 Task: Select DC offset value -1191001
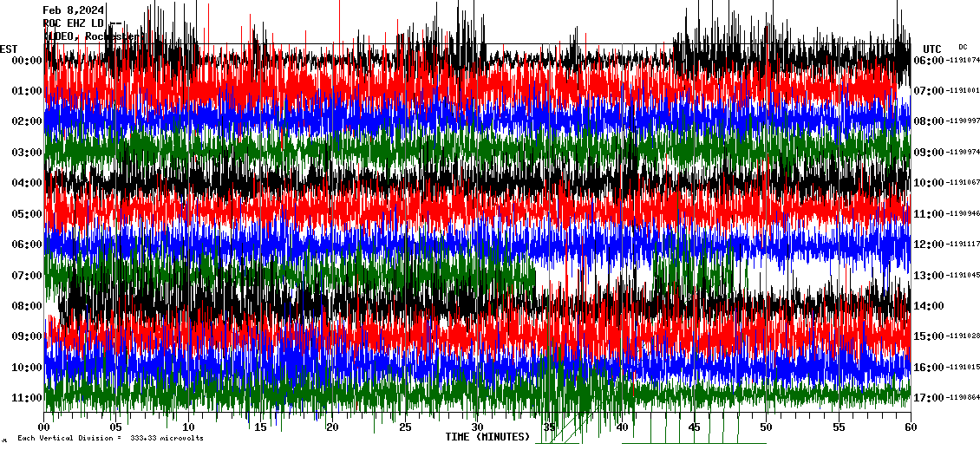[x=963, y=91]
